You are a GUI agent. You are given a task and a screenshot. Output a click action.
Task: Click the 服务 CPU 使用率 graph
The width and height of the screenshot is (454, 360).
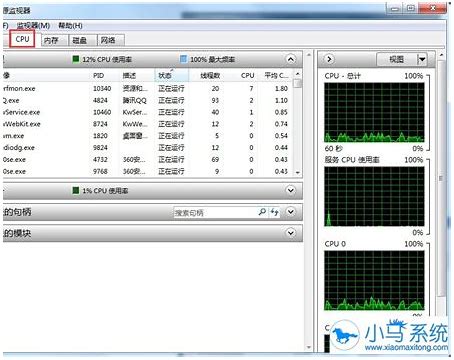tap(374, 196)
